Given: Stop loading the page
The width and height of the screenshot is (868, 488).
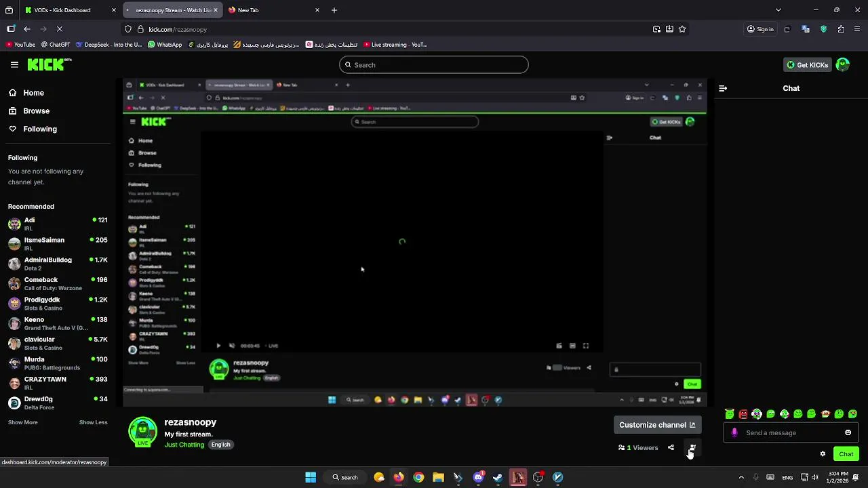Looking at the screenshot, I should point(59,29).
